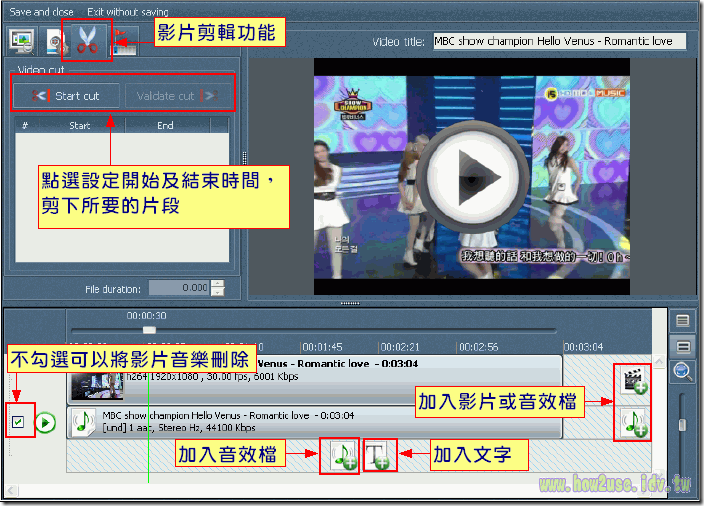Screen dimensions: 704x506
Task: Add a video file with clapperboard plus icon
Action: click(635, 381)
